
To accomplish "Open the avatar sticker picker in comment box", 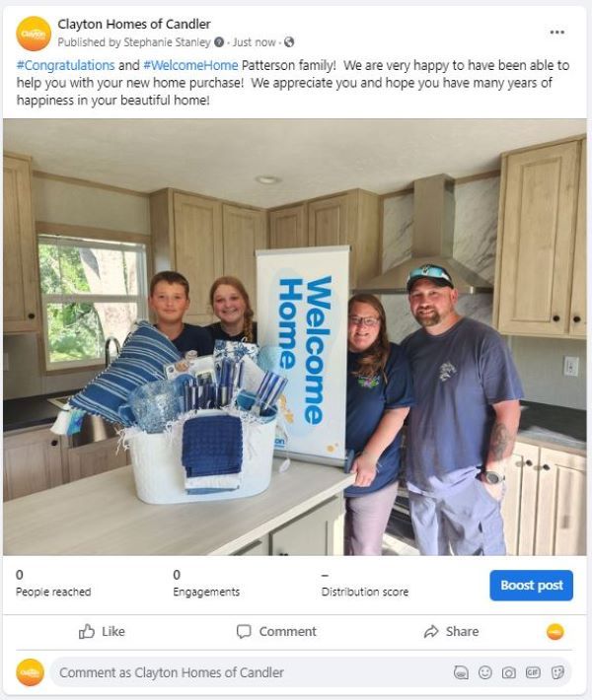I will click(x=461, y=672).
